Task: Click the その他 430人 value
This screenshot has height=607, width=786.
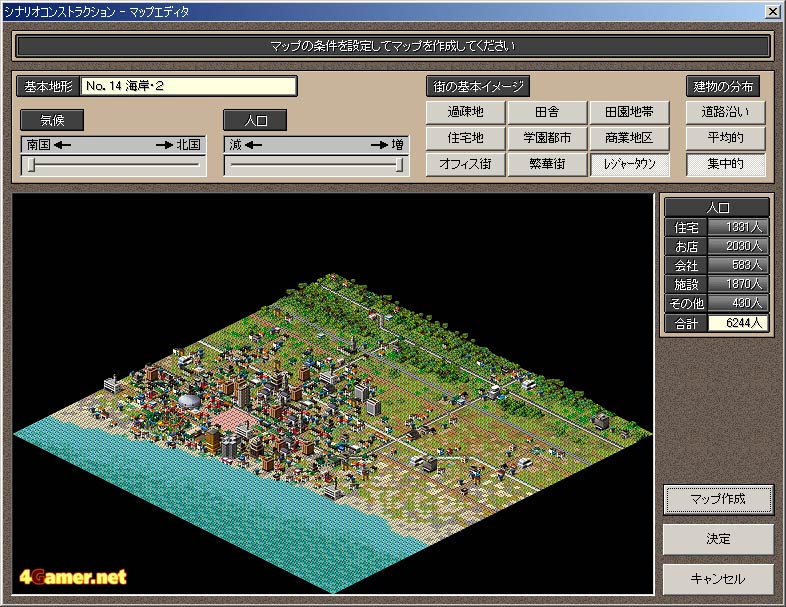Action: point(738,303)
